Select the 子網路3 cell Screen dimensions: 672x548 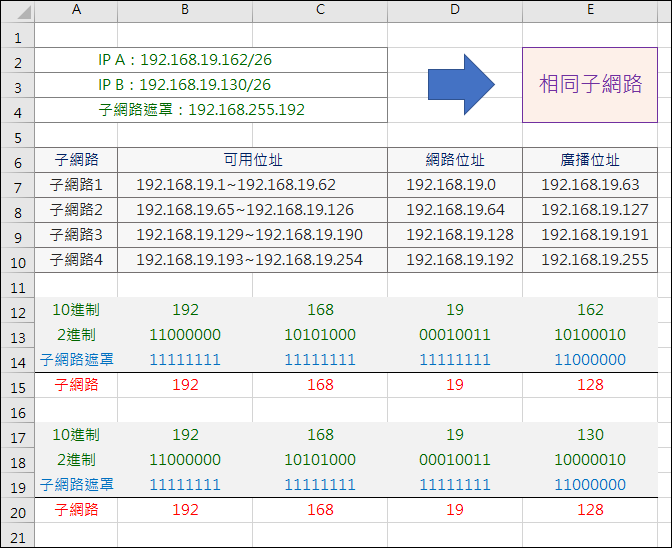point(76,235)
